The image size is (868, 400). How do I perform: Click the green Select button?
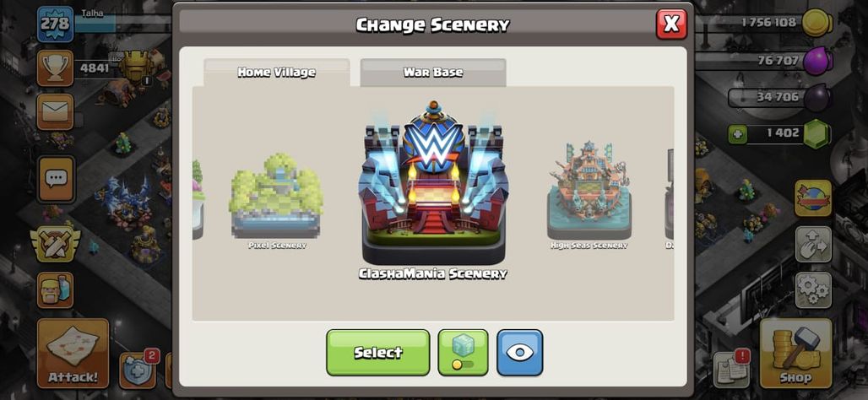coord(378,353)
